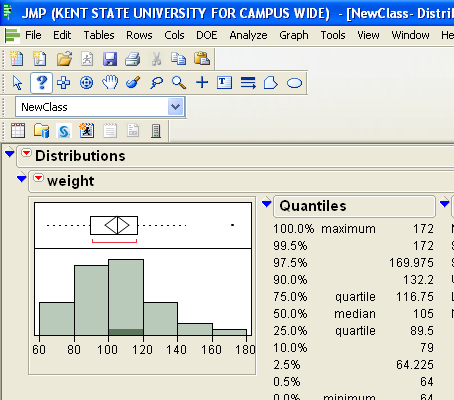
Task: Open the weight red triangle menu
Action: 38,178
